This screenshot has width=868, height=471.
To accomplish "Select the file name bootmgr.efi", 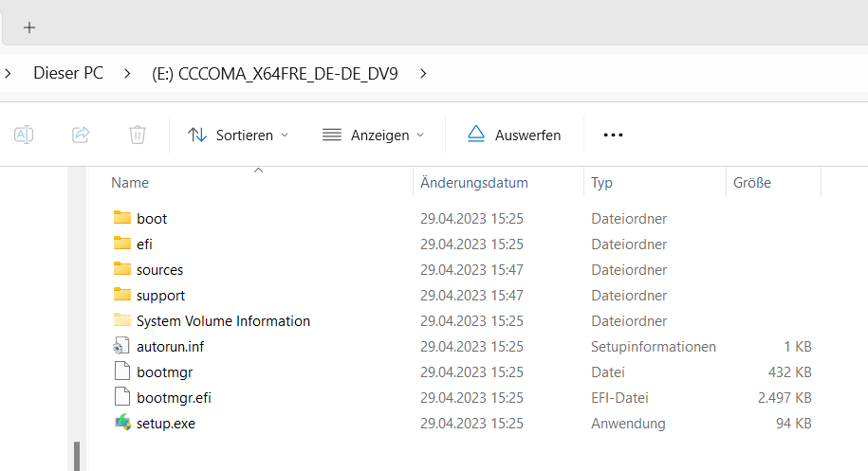I will click(174, 398).
